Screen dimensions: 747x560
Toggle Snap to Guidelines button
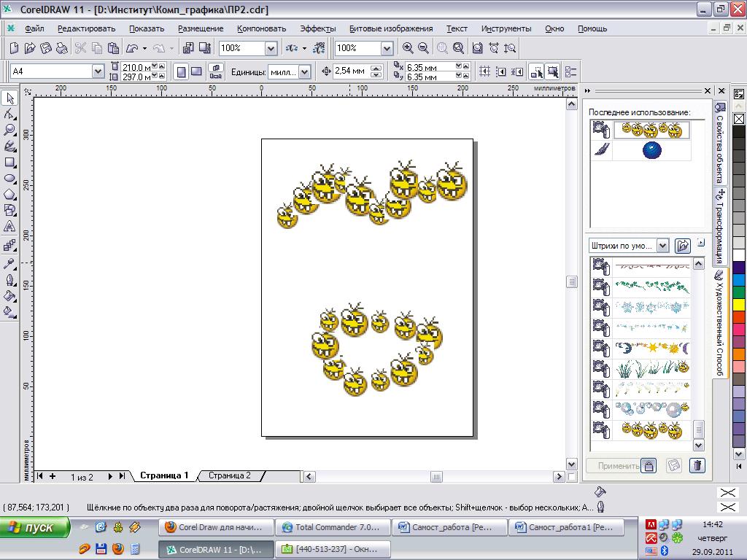pos(500,72)
